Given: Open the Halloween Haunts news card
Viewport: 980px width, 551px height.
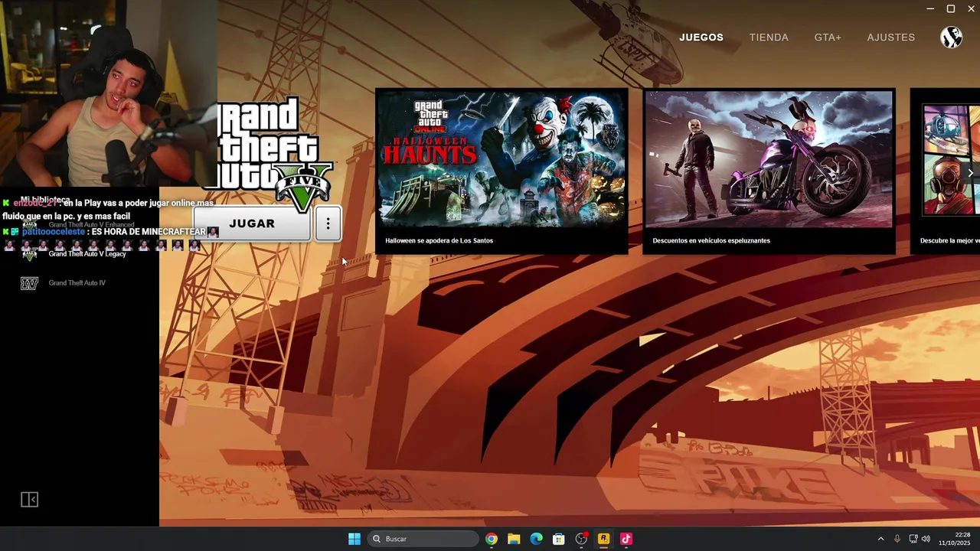Looking at the screenshot, I should 501,171.
